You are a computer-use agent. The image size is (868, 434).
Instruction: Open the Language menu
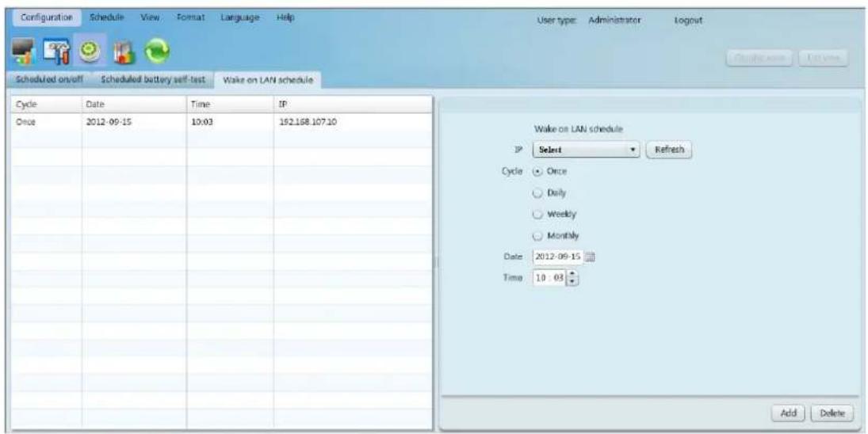[240, 17]
